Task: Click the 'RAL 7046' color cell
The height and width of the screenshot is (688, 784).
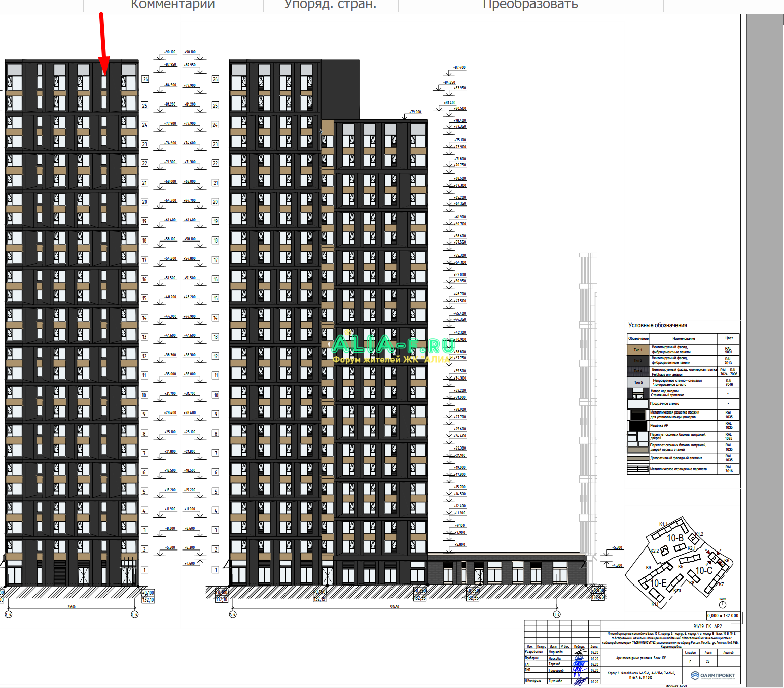Action: click(x=729, y=383)
